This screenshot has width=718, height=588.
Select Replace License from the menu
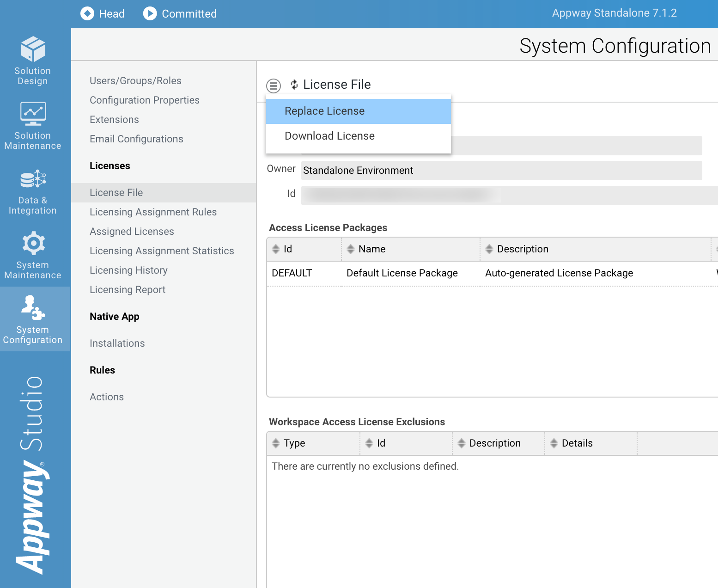[324, 111]
